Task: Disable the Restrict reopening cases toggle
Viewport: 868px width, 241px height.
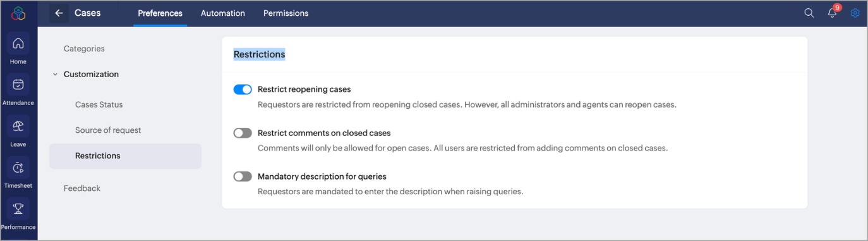Action: tap(243, 89)
